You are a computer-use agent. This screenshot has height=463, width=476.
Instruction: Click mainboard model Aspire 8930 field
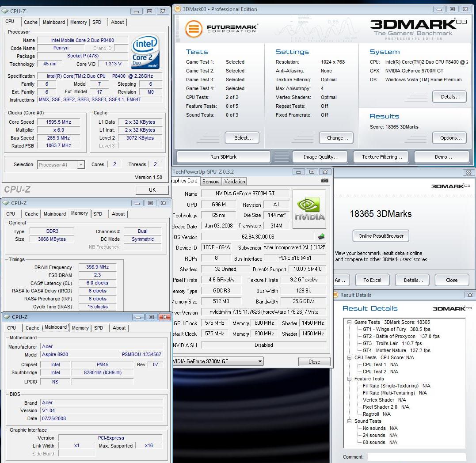click(x=80, y=354)
